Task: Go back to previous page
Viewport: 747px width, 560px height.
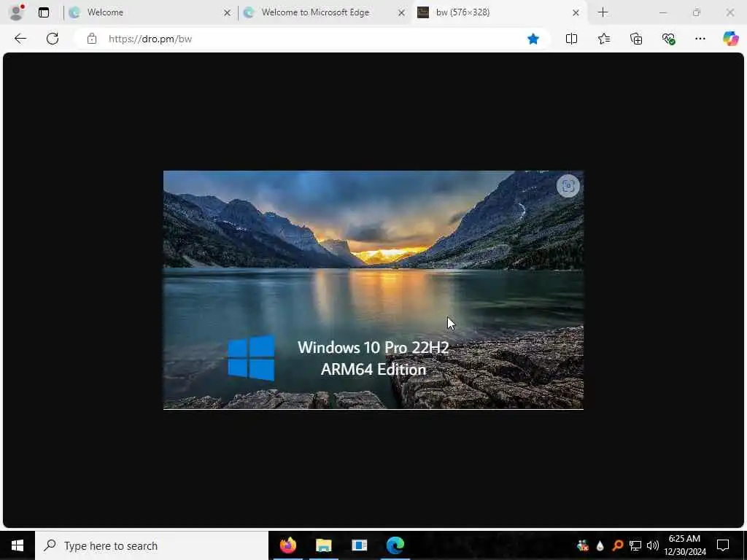Action: pos(20,39)
